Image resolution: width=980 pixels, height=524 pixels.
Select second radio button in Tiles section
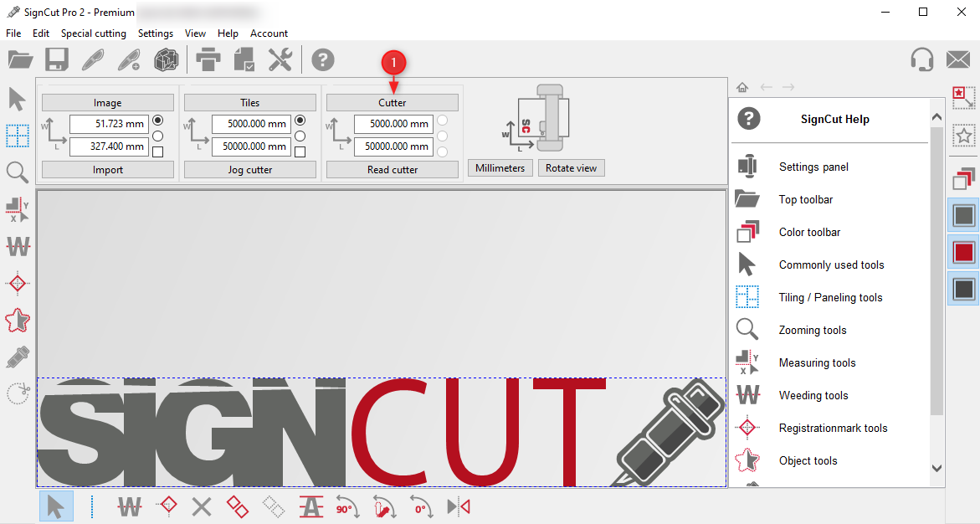tap(300, 136)
